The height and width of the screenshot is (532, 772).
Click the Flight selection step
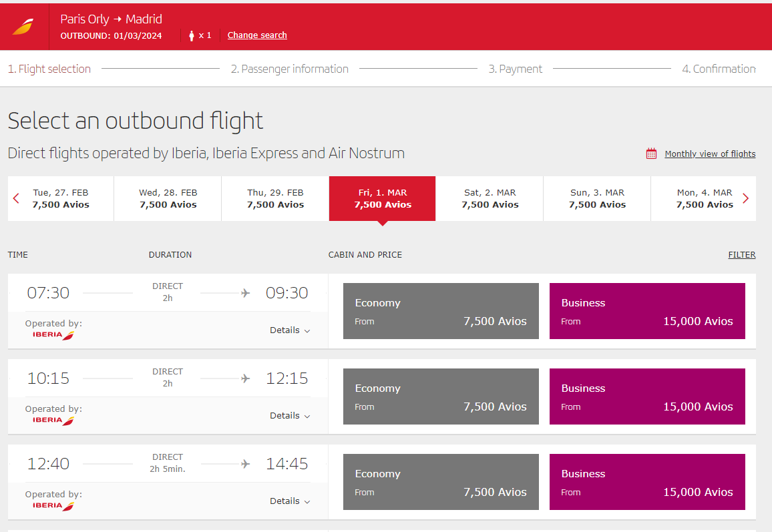tap(49, 69)
